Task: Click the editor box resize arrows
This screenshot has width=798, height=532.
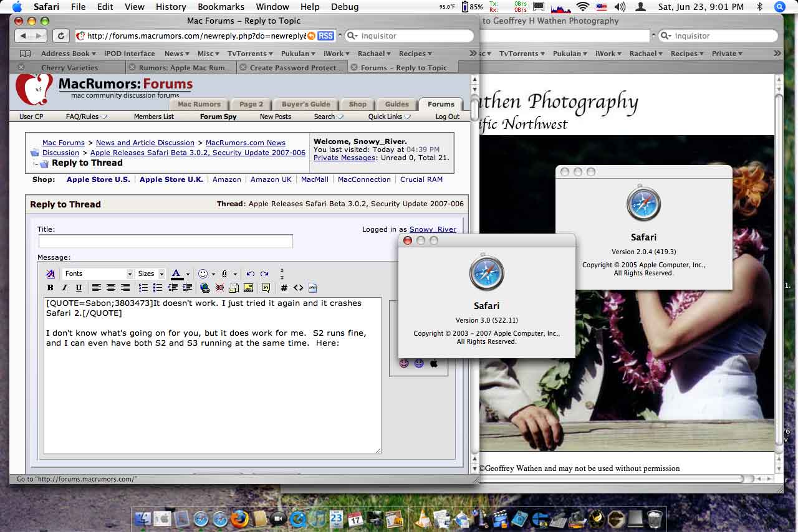Action: [x=282, y=273]
